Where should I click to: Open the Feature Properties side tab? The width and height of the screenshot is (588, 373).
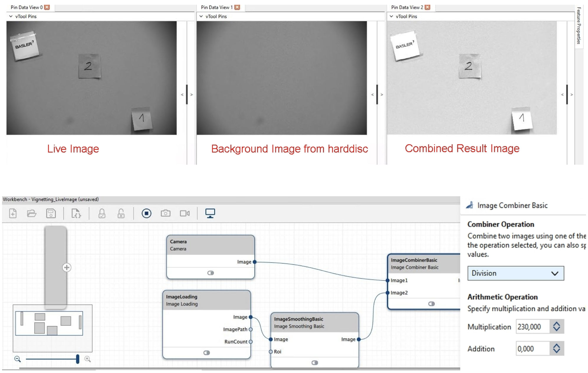point(579,26)
